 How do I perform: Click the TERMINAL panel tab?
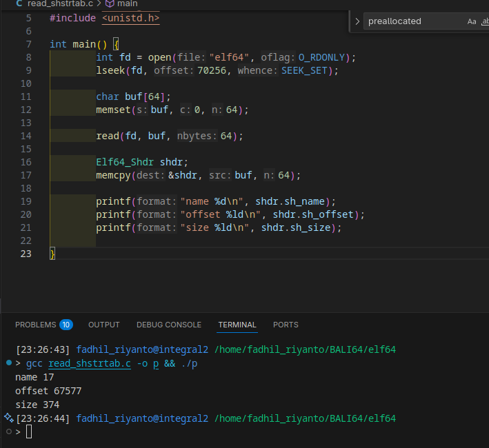[237, 325]
